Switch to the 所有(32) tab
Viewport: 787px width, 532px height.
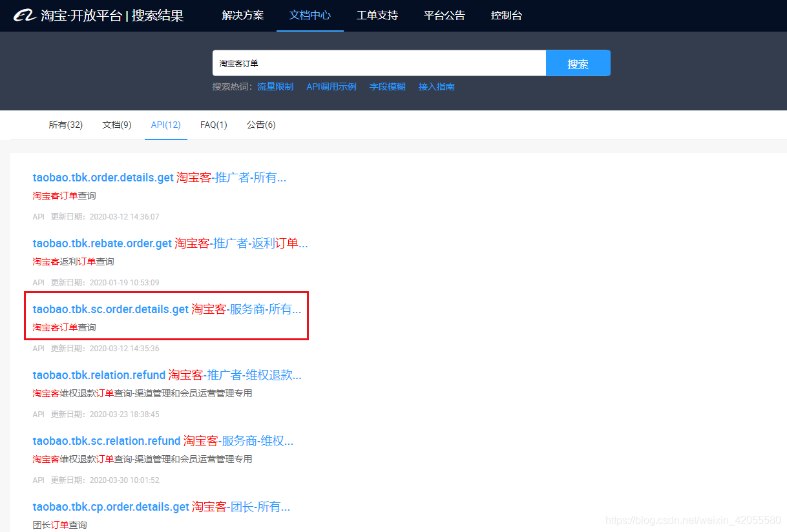click(x=66, y=125)
